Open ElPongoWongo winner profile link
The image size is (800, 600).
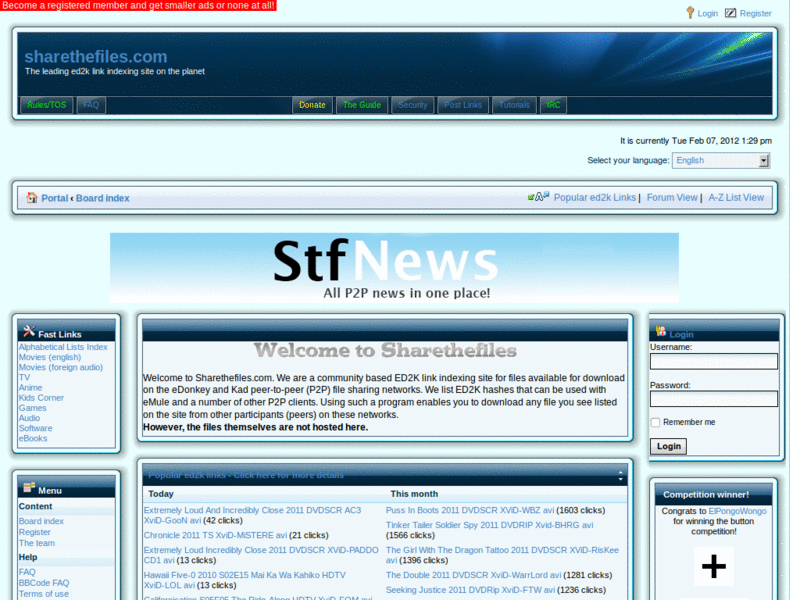(737, 511)
